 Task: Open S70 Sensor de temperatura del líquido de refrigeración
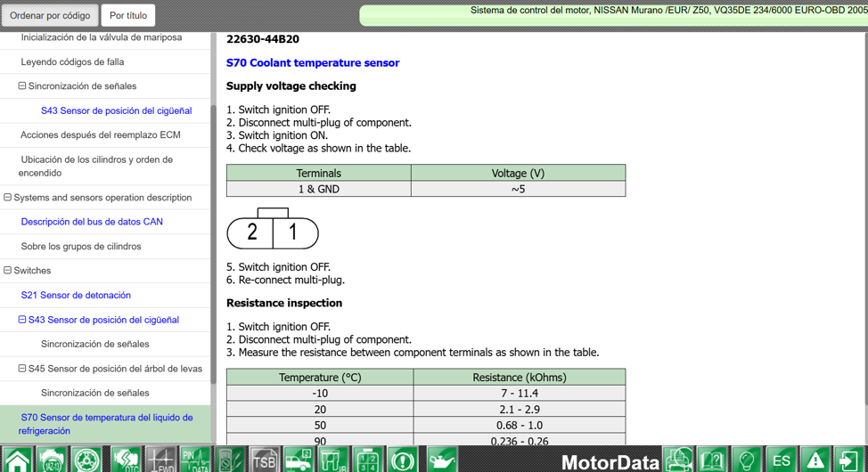pos(105,424)
